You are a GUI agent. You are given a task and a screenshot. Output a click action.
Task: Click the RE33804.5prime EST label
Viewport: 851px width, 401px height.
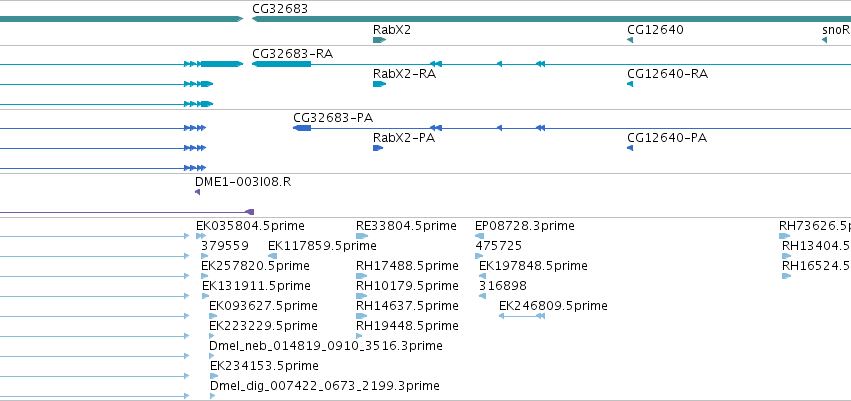tap(407, 226)
